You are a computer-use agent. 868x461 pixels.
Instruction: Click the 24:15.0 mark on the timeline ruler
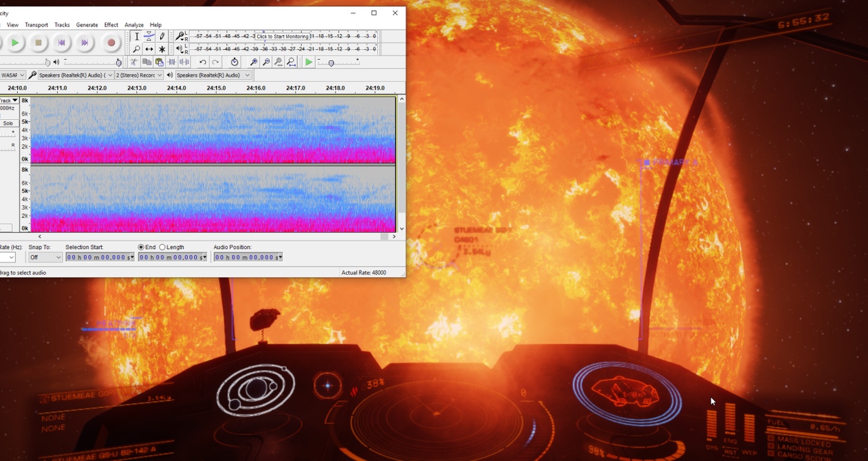216,88
